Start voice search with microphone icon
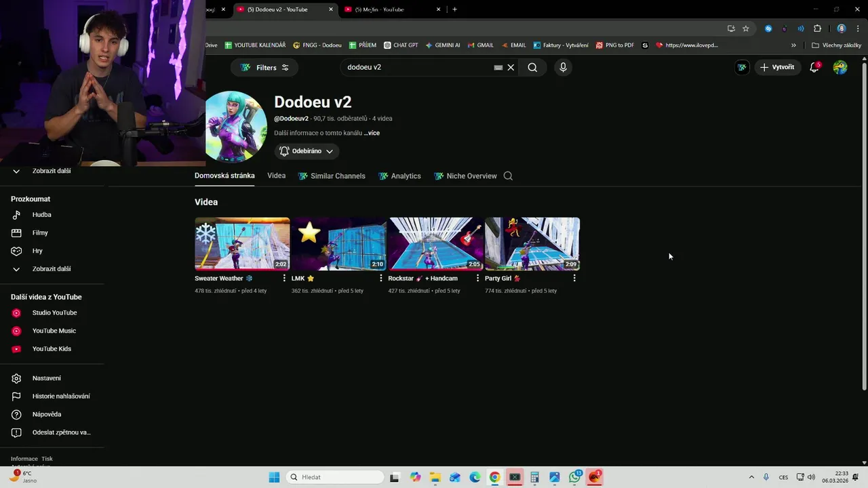The image size is (868, 488). [563, 67]
